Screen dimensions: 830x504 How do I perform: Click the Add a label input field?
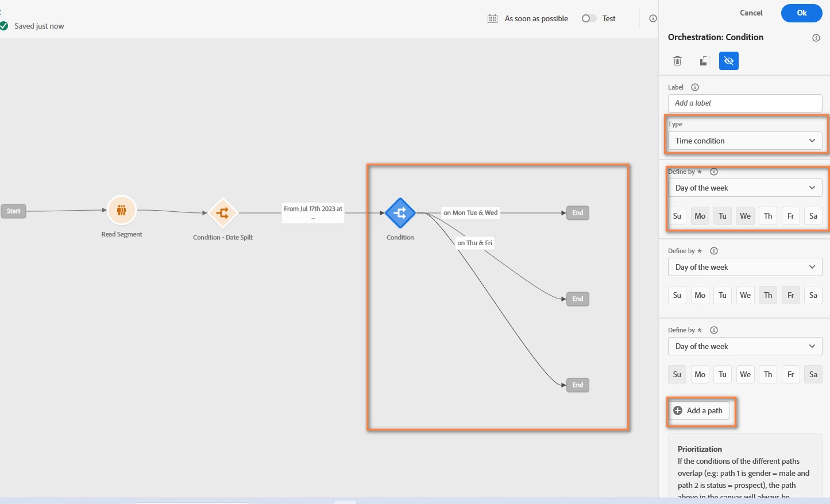(x=745, y=103)
